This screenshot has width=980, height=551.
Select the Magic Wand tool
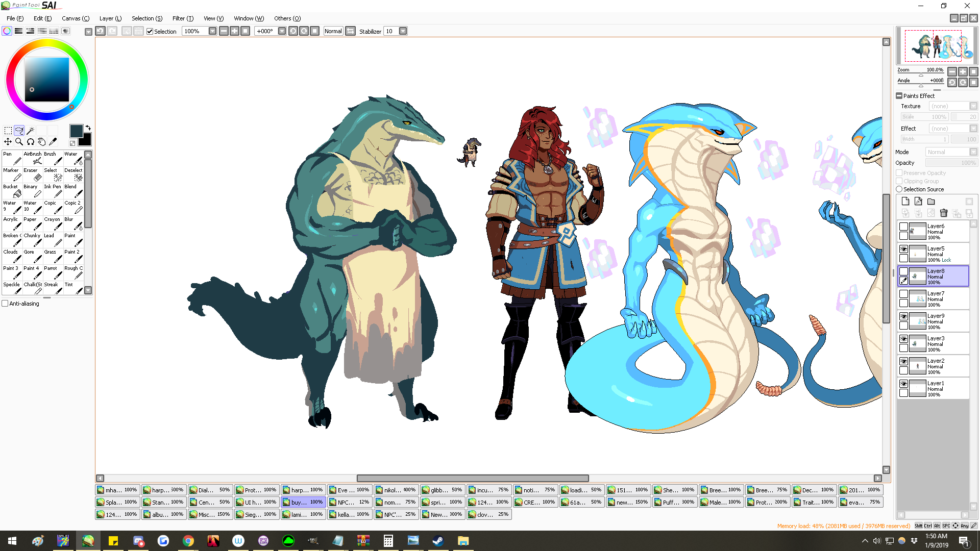(30, 131)
